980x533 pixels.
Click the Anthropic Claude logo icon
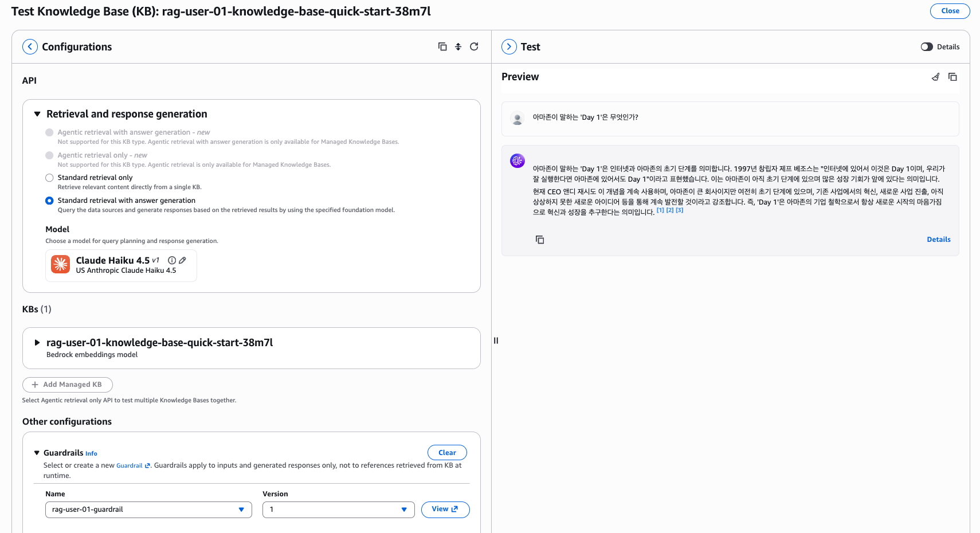tap(61, 265)
